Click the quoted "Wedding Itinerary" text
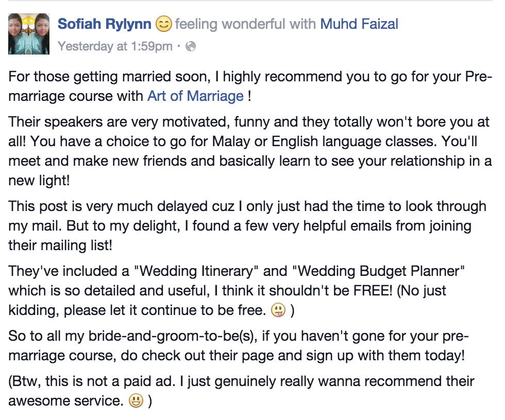The width and height of the screenshot is (505, 420). coord(196,271)
